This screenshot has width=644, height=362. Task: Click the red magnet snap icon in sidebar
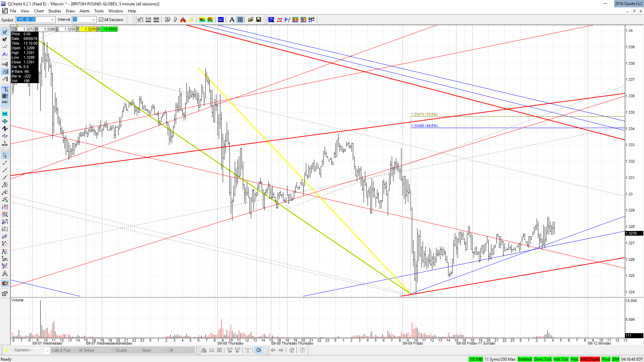click(5, 284)
